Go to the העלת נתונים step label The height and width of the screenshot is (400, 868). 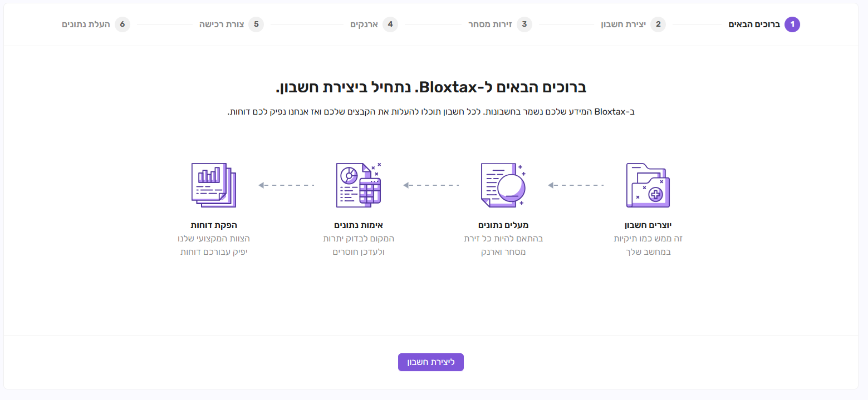point(86,24)
